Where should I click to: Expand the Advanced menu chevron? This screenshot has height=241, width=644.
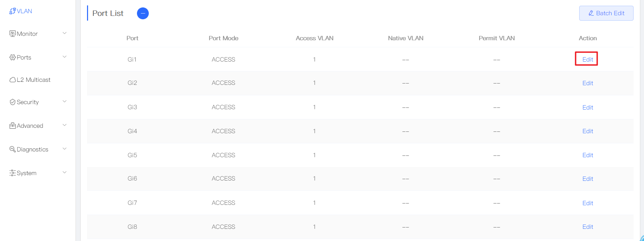(64, 125)
